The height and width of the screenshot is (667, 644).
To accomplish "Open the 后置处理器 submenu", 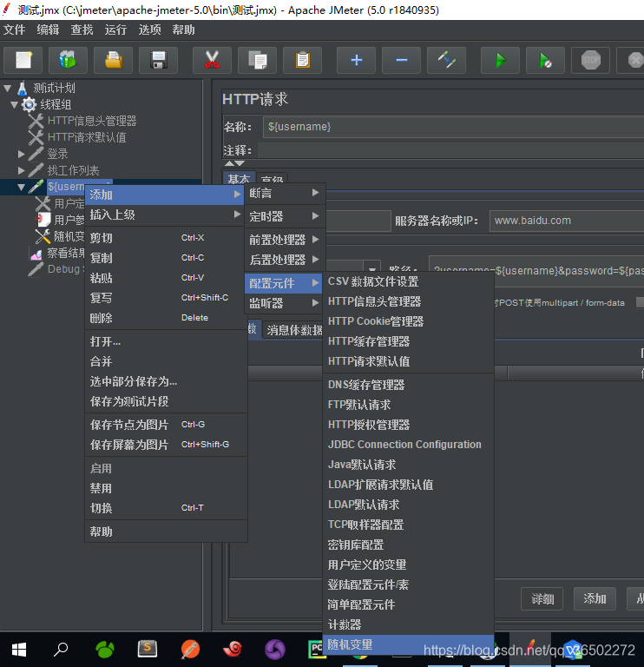I will (x=285, y=260).
